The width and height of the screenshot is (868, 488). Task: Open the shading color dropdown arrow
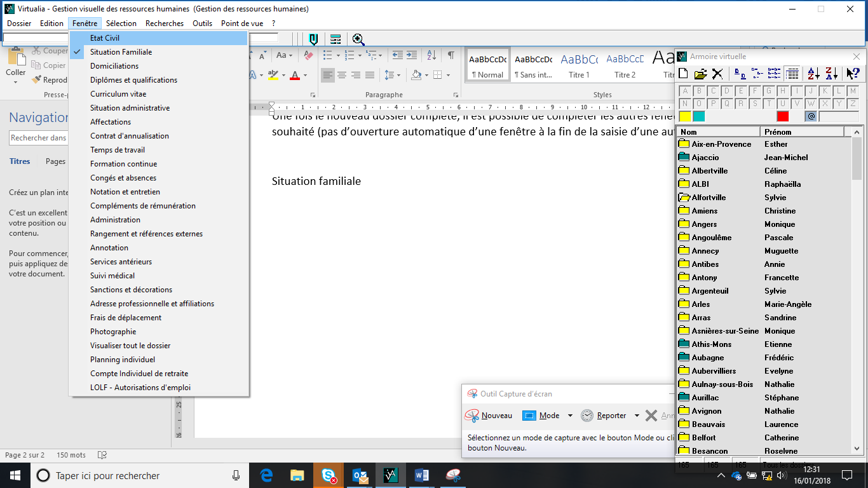pyautogui.click(x=427, y=75)
